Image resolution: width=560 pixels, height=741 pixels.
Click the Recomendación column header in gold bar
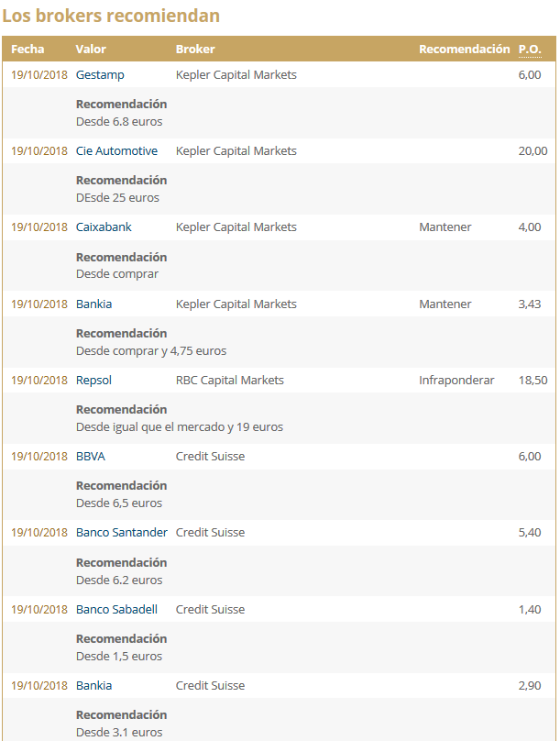pyautogui.click(x=464, y=50)
